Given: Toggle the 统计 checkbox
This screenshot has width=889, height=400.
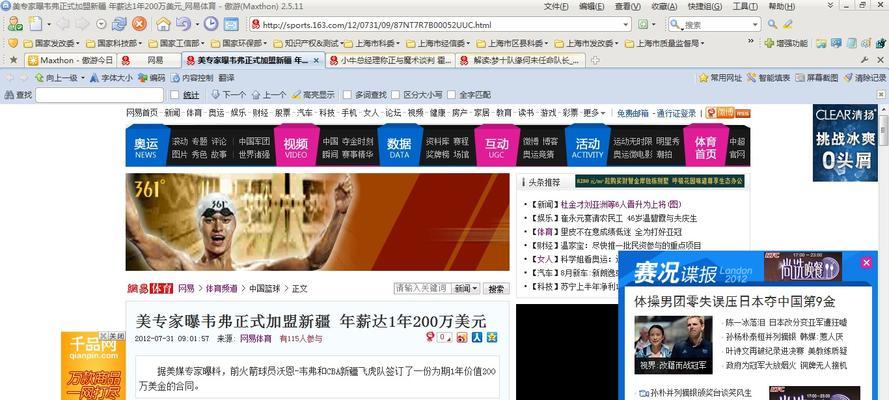Looking at the screenshot, I should 175,95.
